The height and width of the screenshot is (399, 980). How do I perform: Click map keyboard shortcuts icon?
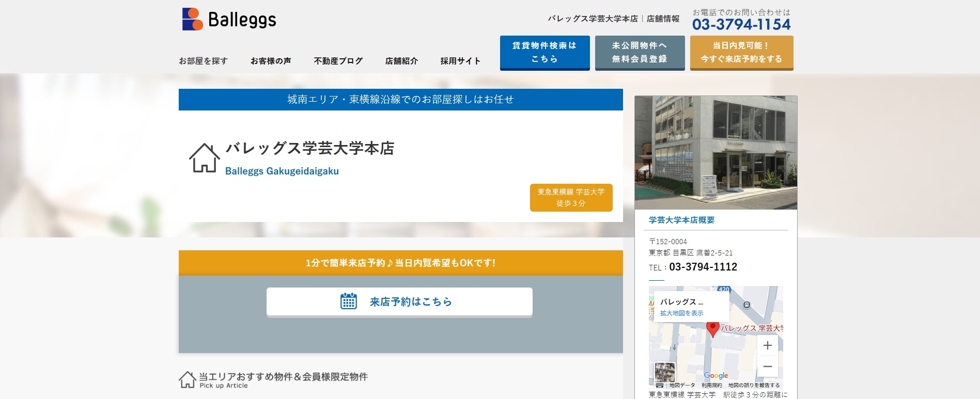pos(659,385)
